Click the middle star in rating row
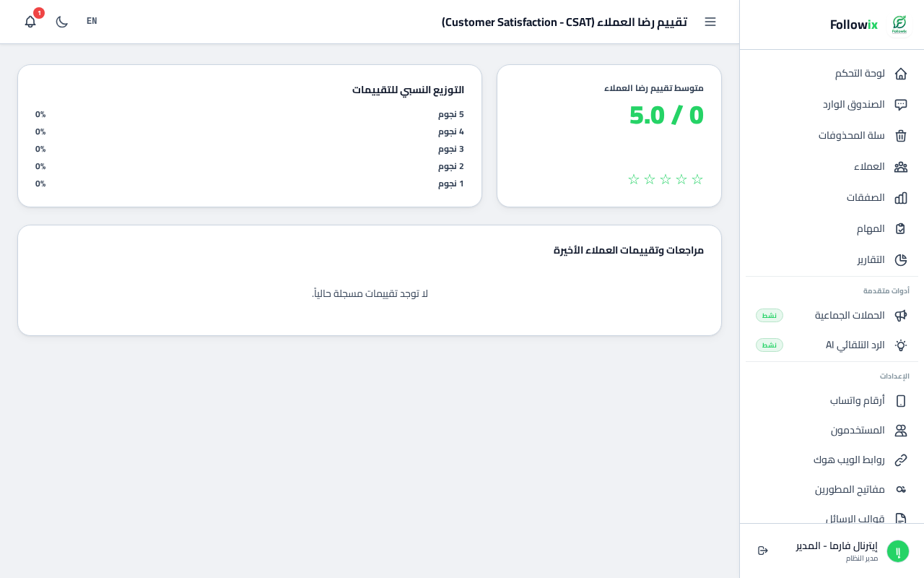Screen dimensions: 924x578 point(666,179)
